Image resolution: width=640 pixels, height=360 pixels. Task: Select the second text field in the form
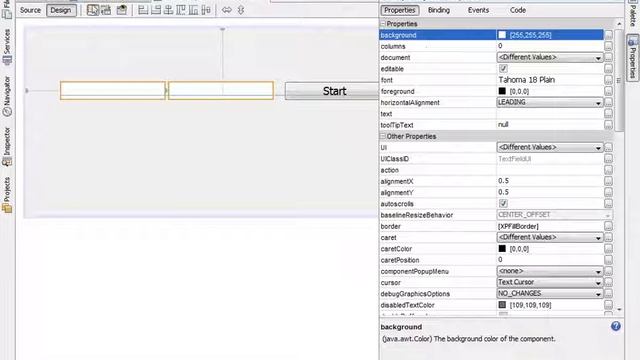(221, 90)
